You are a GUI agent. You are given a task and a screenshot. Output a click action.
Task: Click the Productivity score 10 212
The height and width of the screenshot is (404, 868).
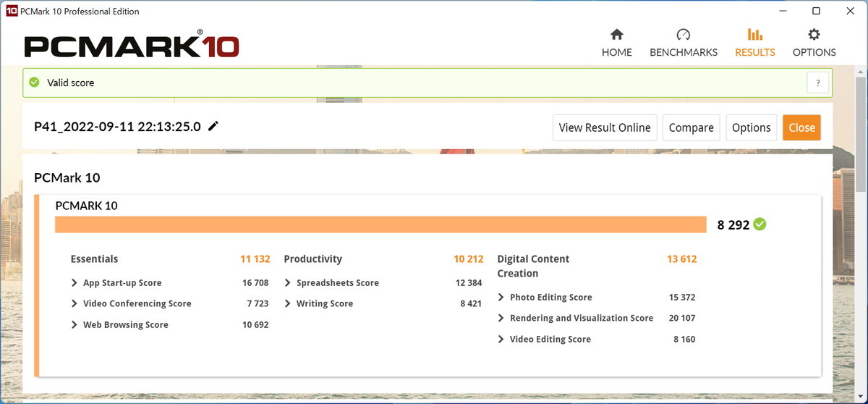click(468, 259)
